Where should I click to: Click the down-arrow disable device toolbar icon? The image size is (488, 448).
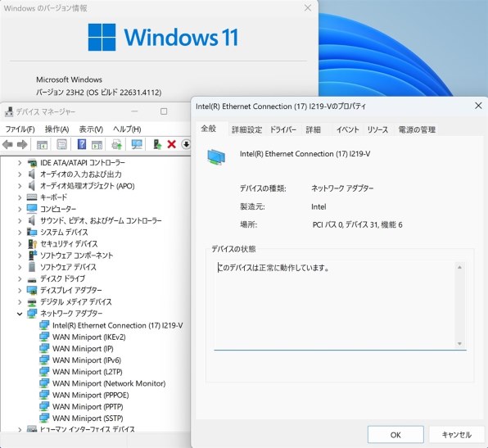(x=186, y=144)
